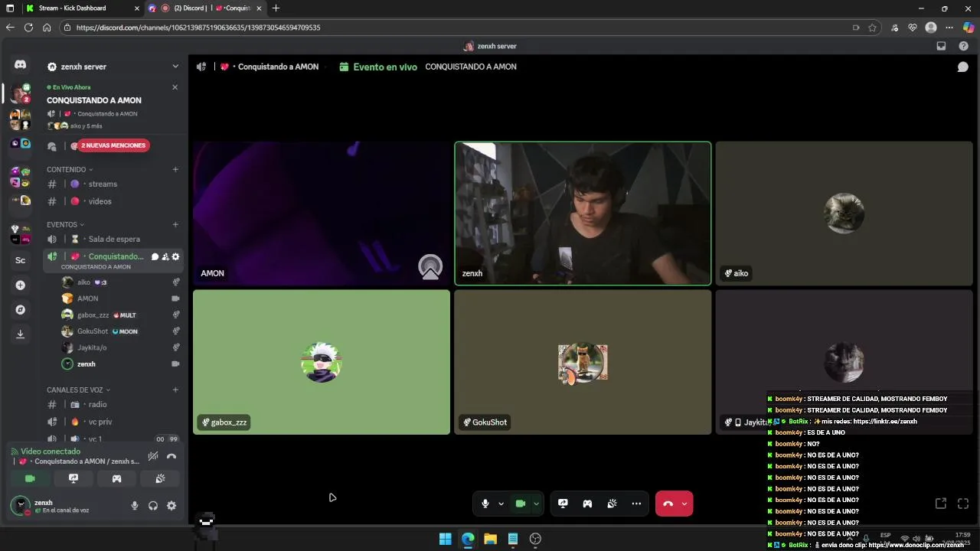Pop out the call window
980x551 pixels.
pyautogui.click(x=941, y=504)
